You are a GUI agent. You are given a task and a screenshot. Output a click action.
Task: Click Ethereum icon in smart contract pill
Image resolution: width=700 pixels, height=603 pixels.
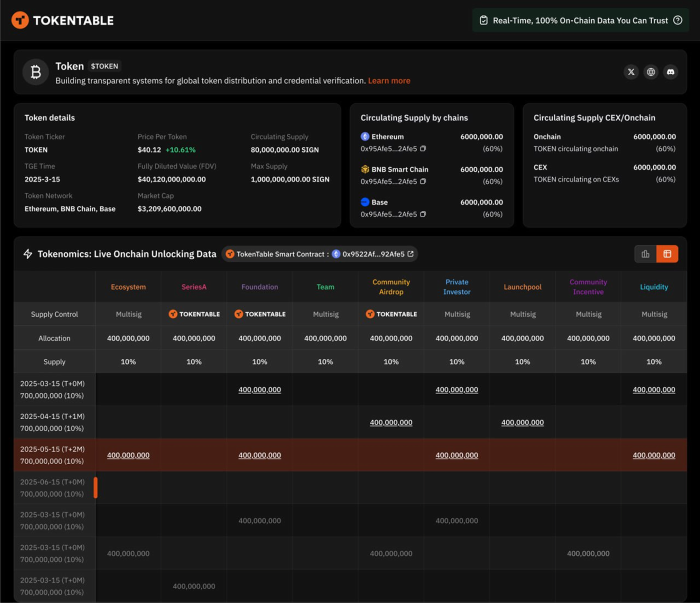point(336,254)
